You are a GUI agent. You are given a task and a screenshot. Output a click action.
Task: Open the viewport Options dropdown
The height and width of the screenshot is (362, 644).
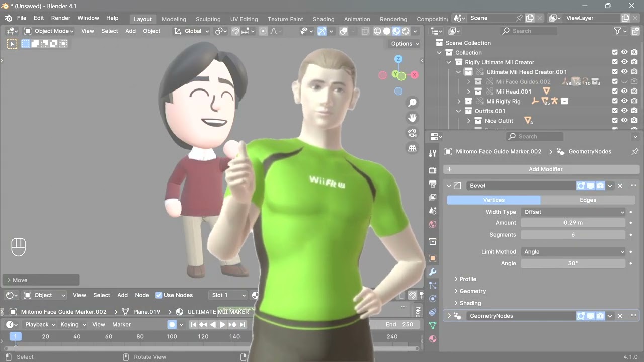(x=405, y=44)
